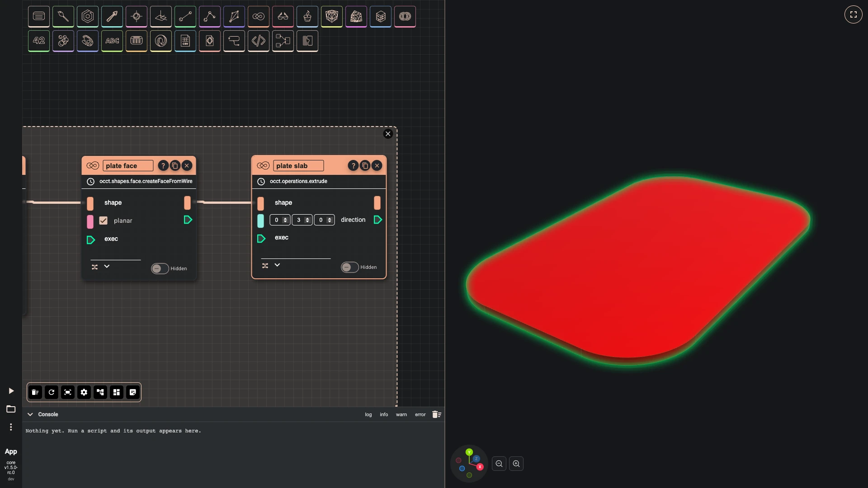Screen dimensions: 868x488
Task: Open the ABC text category icon
Action: click(x=112, y=41)
